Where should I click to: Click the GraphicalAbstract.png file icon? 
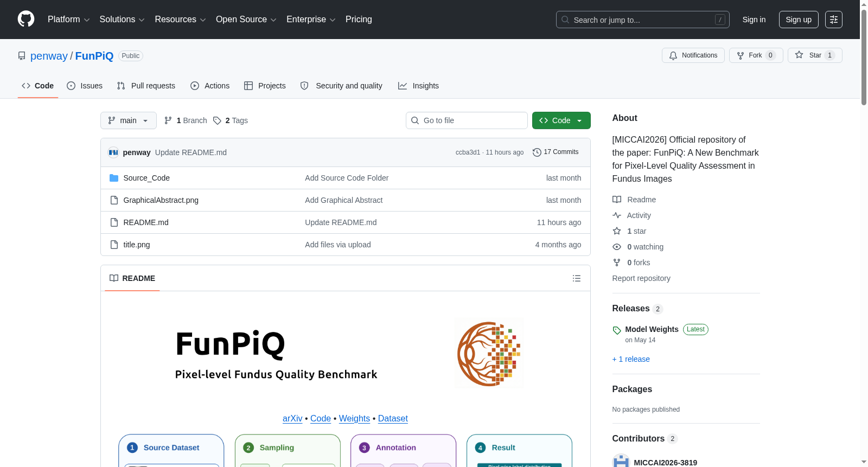point(114,200)
